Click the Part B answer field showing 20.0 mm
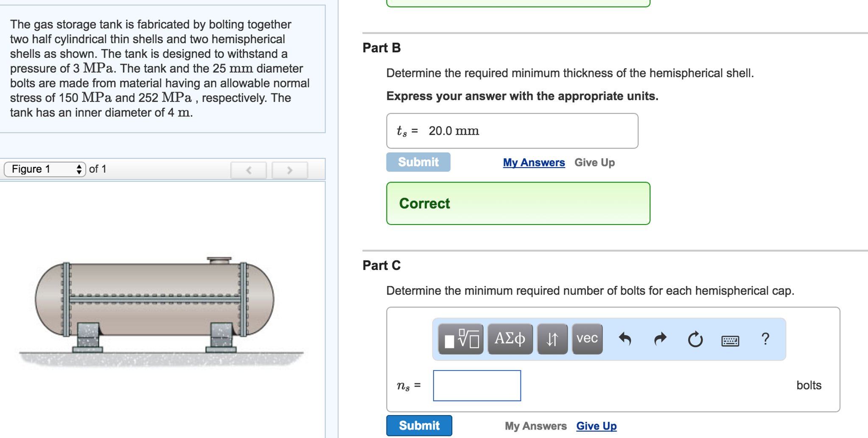Viewport: 868px width, 438px height. (x=512, y=131)
